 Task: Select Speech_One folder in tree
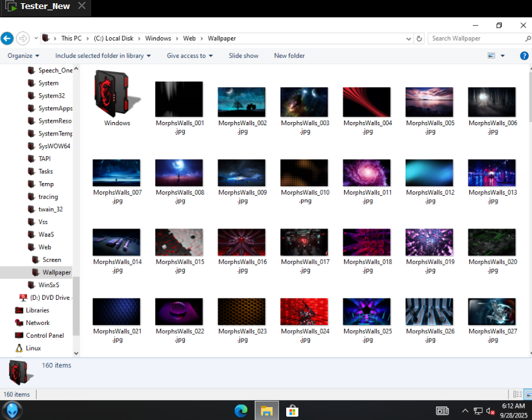(x=55, y=70)
